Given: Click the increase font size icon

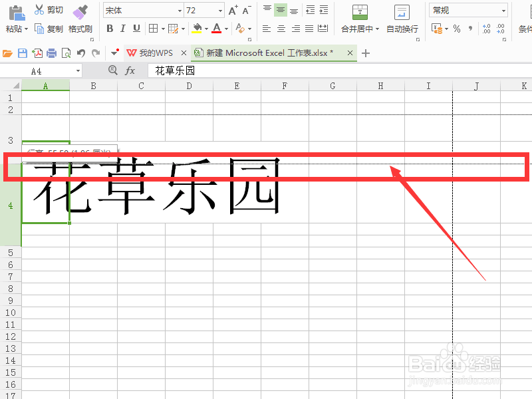Looking at the screenshot, I should tap(232, 10).
